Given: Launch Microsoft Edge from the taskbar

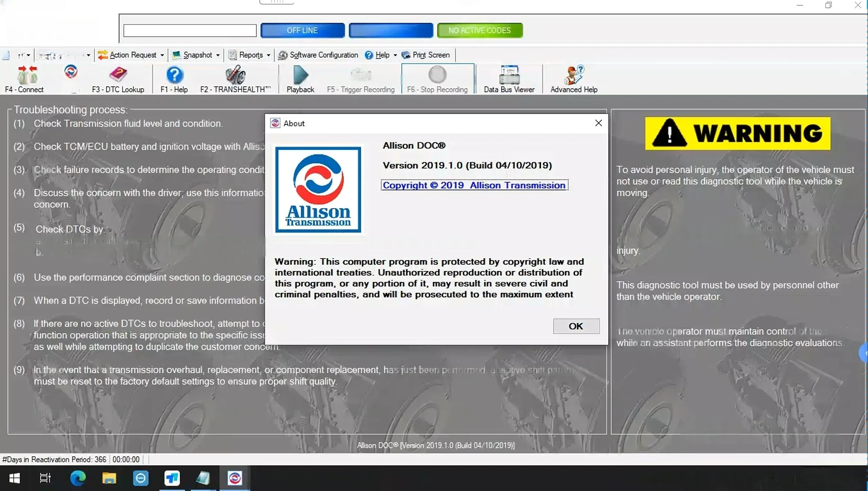Looking at the screenshot, I should click(x=77, y=478).
